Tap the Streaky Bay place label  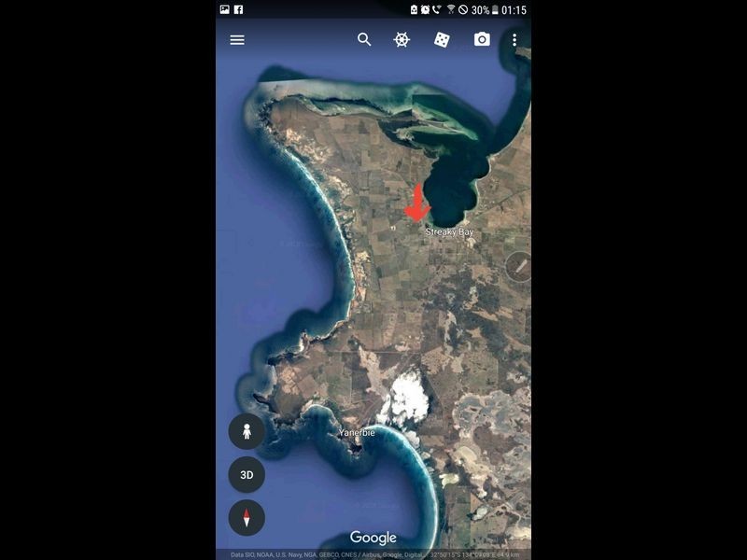[449, 231]
